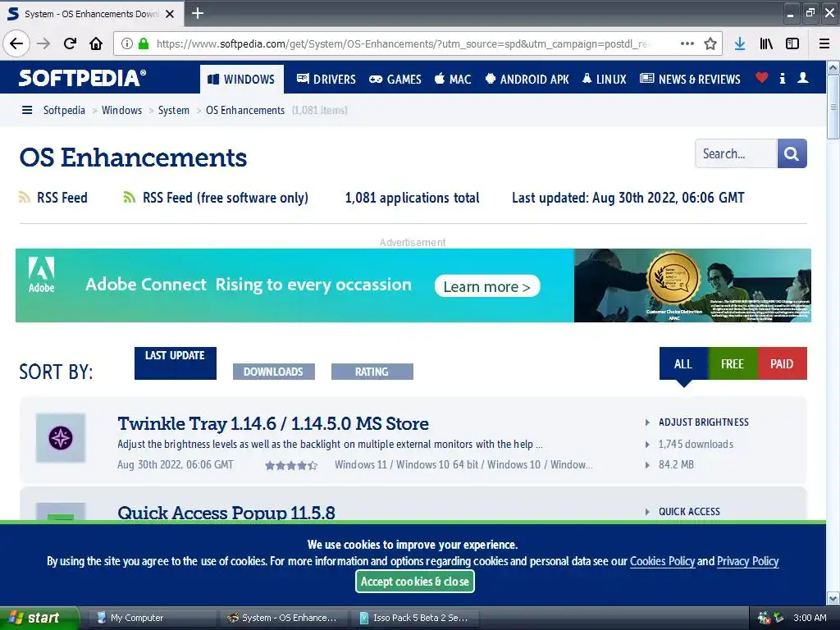This screenshot has width=840, height=630.
Task: Open Twinkle Tray 1.14.6 title link
Action: (x=273, y=423)
